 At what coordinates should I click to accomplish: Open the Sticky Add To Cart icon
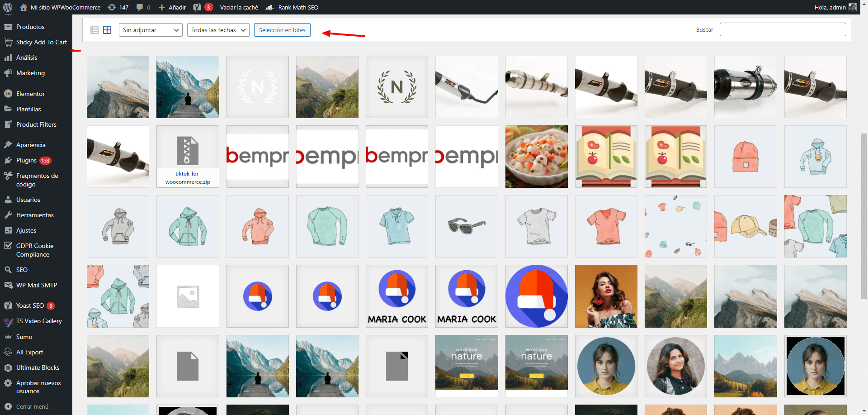(8, 42)
